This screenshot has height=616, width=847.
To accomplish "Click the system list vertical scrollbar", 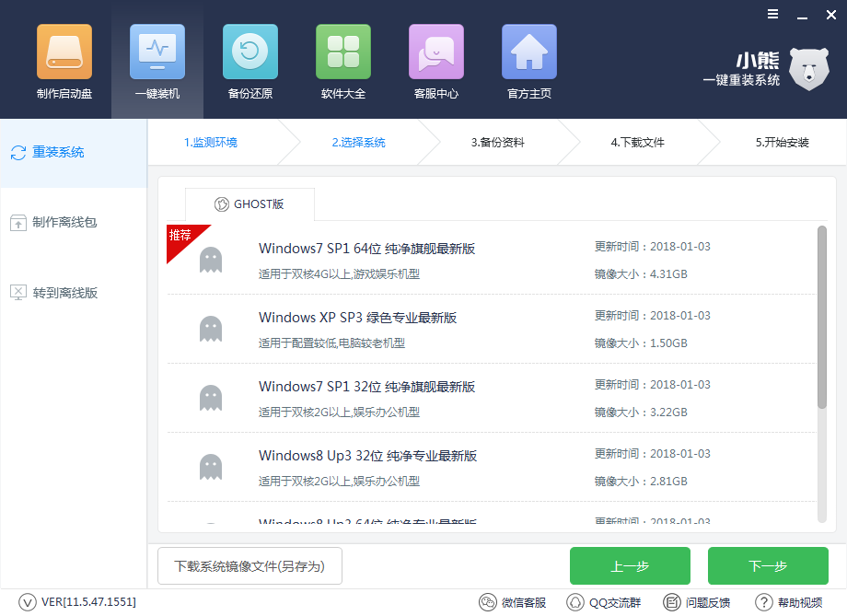I will [822, 317].
